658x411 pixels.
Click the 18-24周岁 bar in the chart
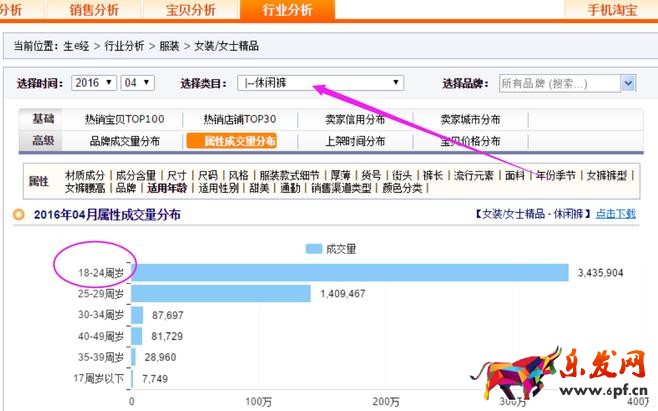coord(350,272)
